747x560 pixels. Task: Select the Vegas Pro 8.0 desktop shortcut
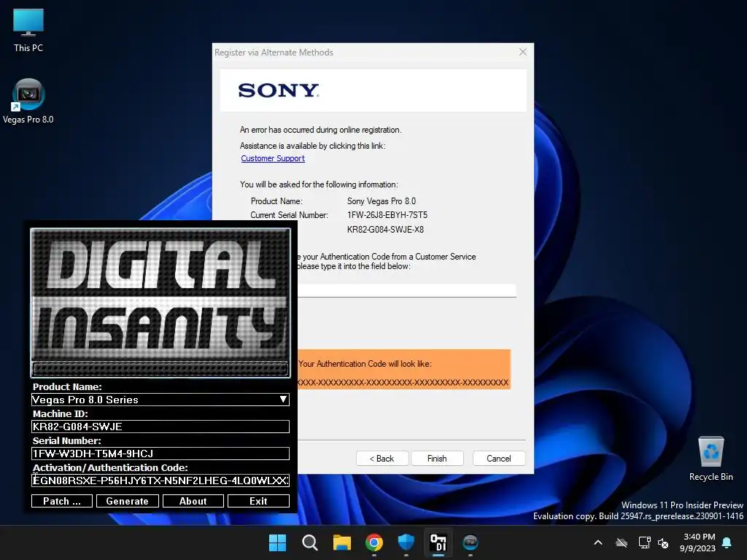coord(28,101)
